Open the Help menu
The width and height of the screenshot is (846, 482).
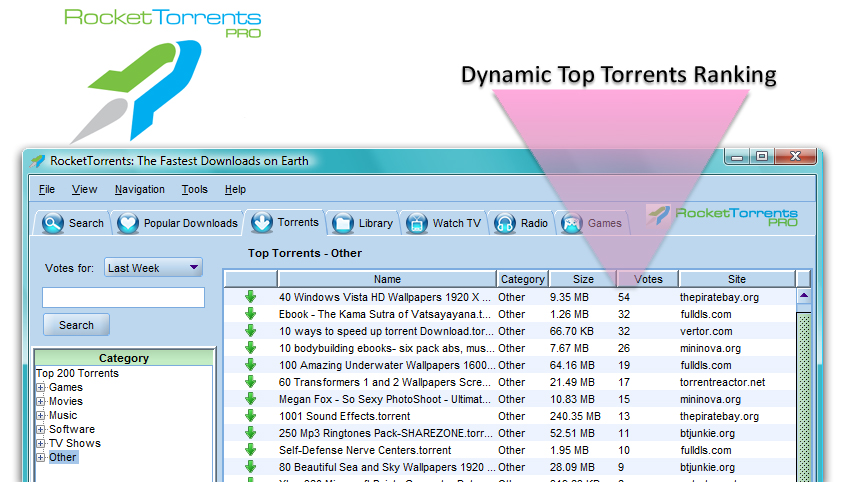[x=235, y=189]
